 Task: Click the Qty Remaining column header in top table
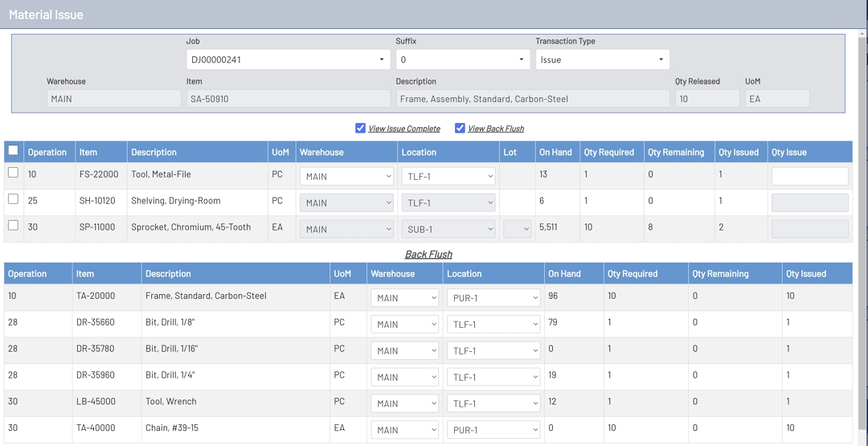pos(676,152)
